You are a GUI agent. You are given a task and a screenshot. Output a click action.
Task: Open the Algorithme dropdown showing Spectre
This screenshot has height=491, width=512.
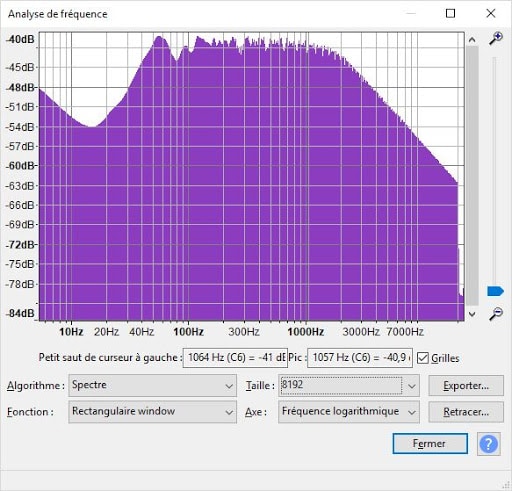coord(152,385)
